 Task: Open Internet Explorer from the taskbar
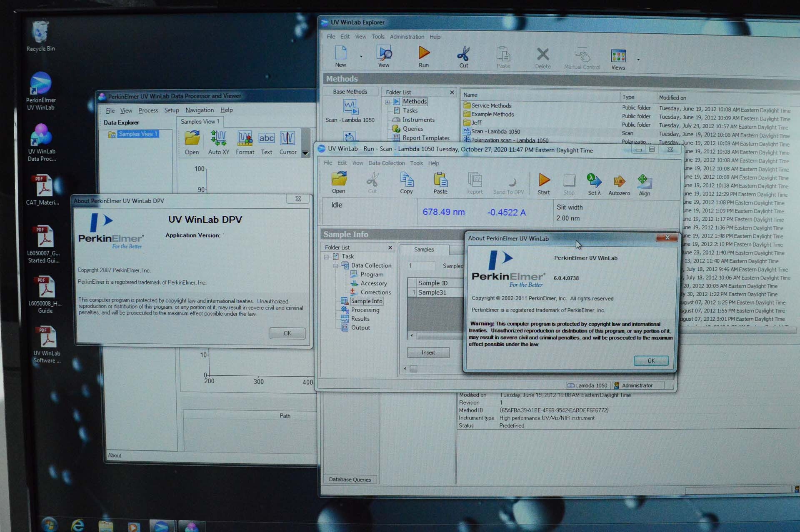(78, 525)
